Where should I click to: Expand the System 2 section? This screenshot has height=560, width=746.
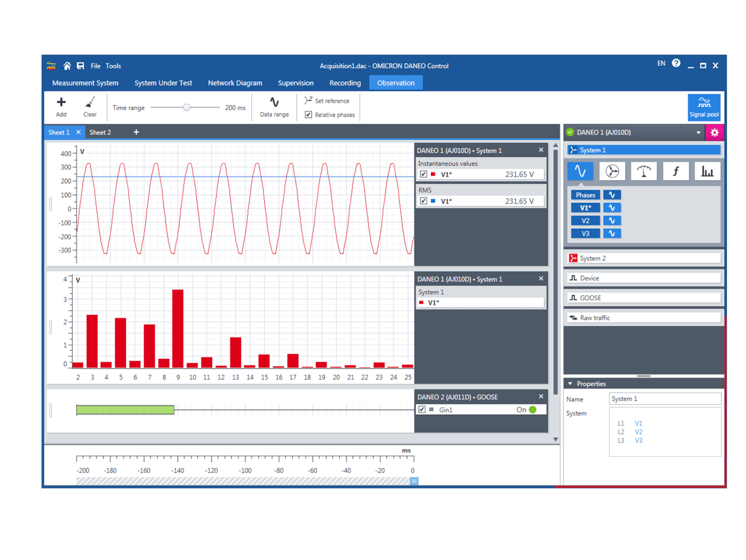click(x=643, y=258)
